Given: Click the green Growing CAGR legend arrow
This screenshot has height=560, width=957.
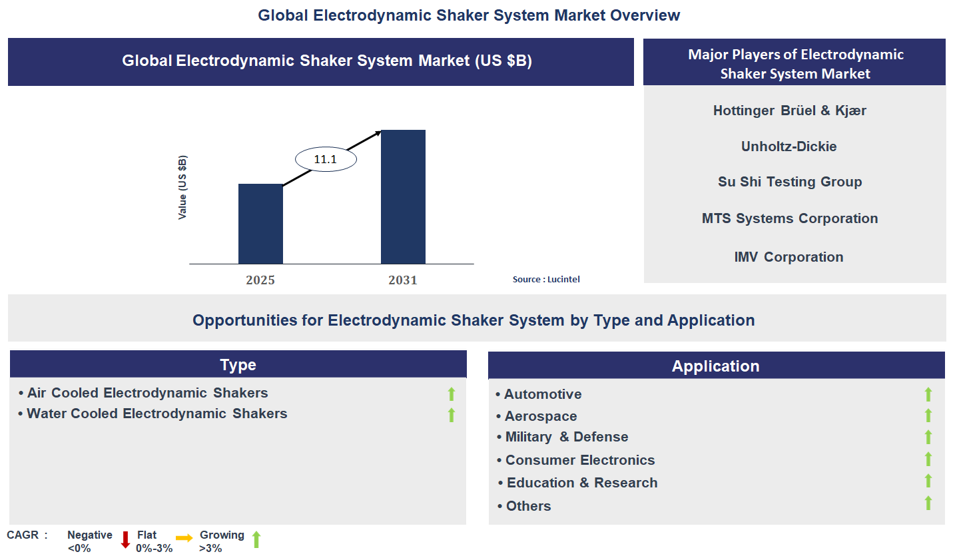Looking at the screenshot, I should (x=256, y=539).
